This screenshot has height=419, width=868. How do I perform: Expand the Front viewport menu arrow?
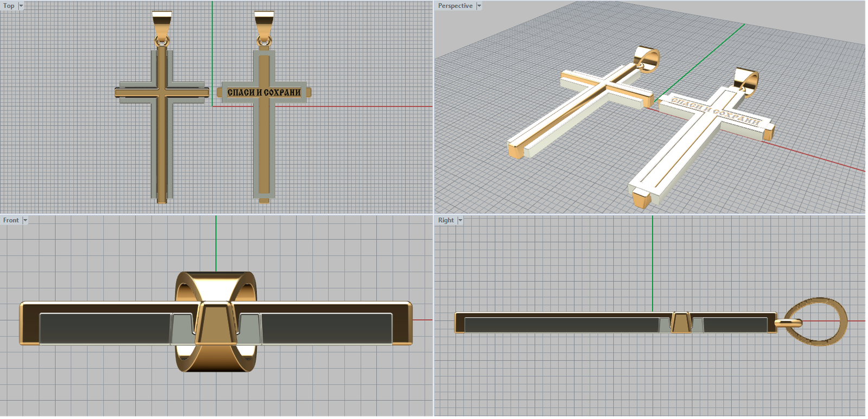25,220
